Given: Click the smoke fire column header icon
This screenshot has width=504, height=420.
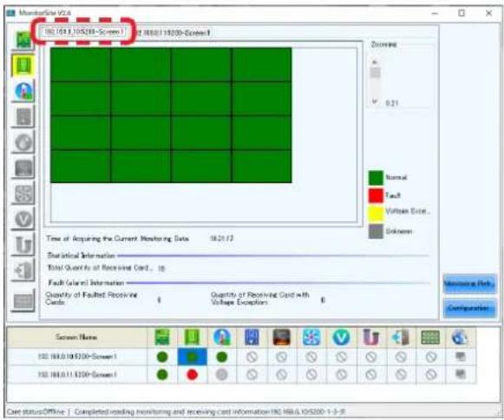Looking at the screenshot, I should pyautogui.click(x=281, y=337).
